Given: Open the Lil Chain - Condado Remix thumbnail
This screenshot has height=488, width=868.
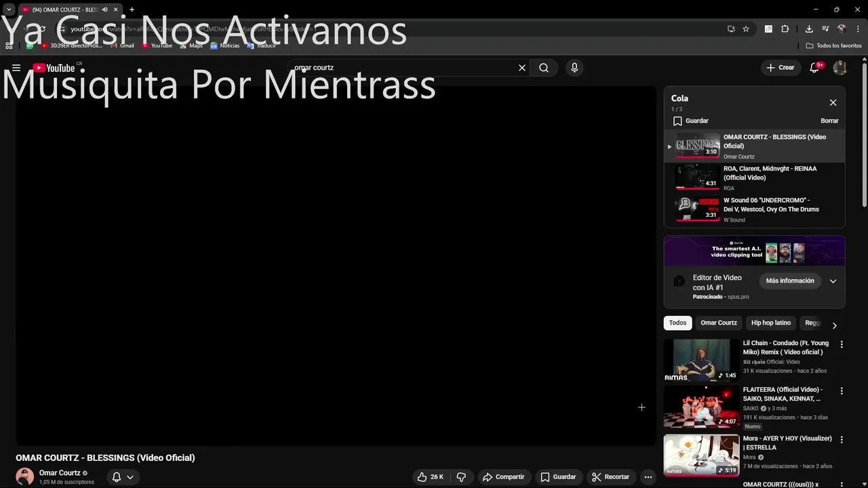Looking at the screenshot, I should click(701, 361).
